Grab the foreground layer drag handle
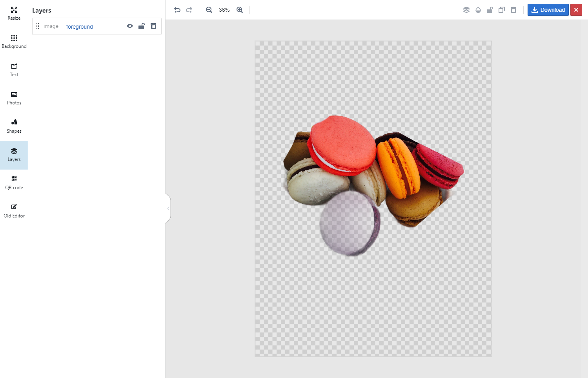 coord(38,26)
